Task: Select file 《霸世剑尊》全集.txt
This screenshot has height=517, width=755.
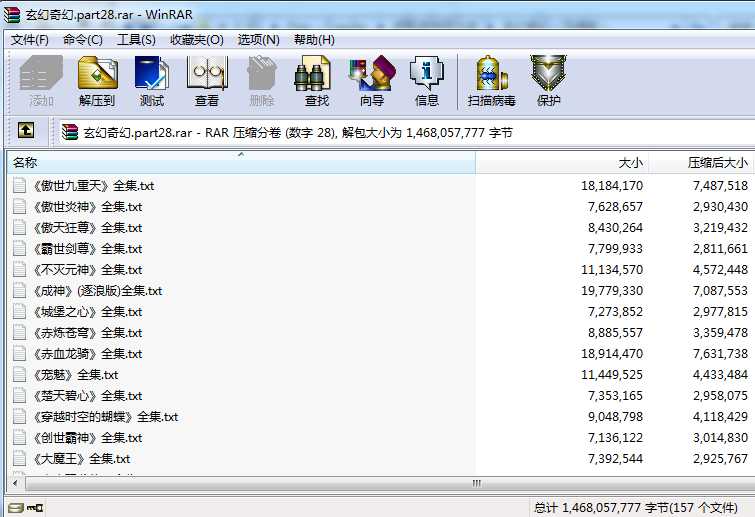Action: pyautogui.click(x=88, y=248)
